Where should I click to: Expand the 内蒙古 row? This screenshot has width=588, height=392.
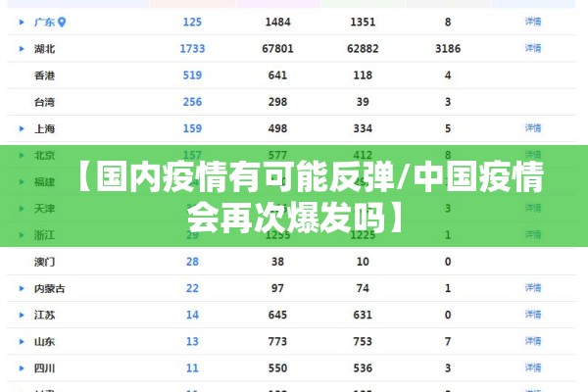pos(22,288)
